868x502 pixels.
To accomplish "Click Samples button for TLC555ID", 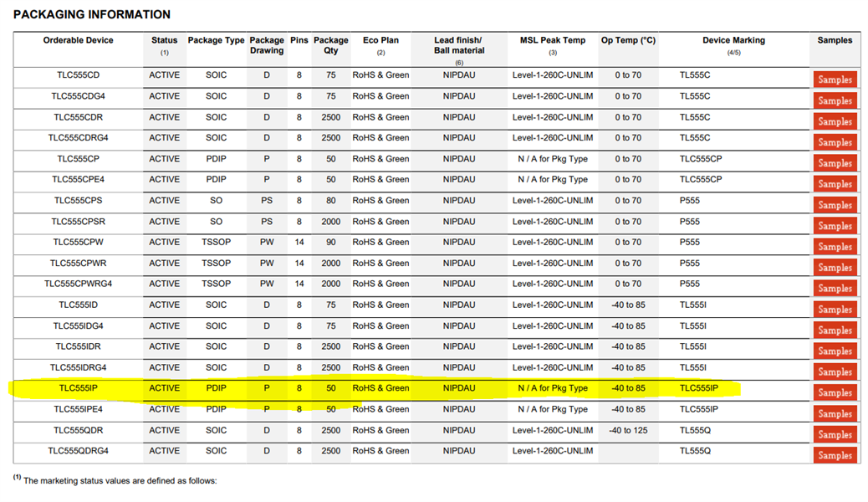I will (835, 310).
